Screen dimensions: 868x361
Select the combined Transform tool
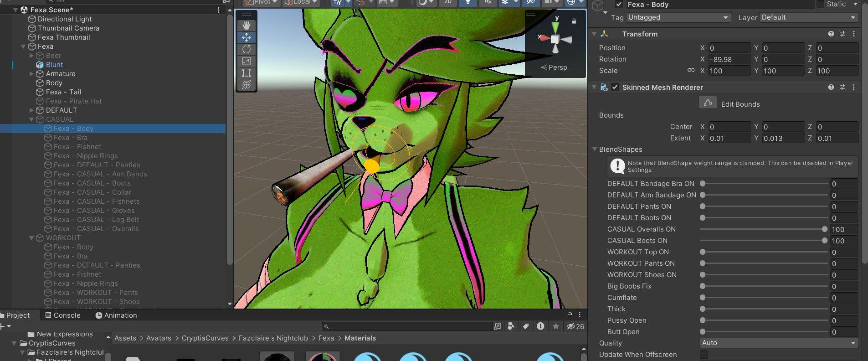click(x=247, y=85)
